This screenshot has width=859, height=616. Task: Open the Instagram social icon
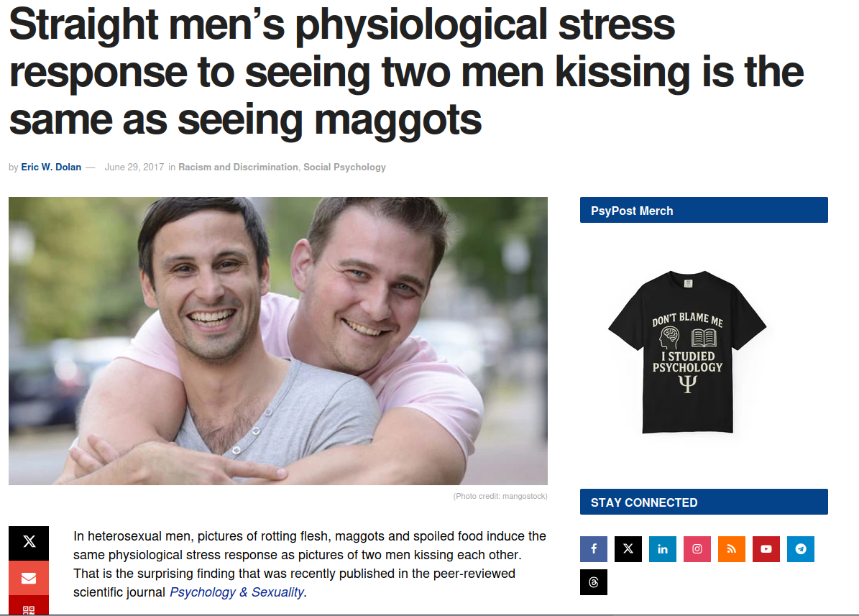pyautogui.click(x=697, y=548)
